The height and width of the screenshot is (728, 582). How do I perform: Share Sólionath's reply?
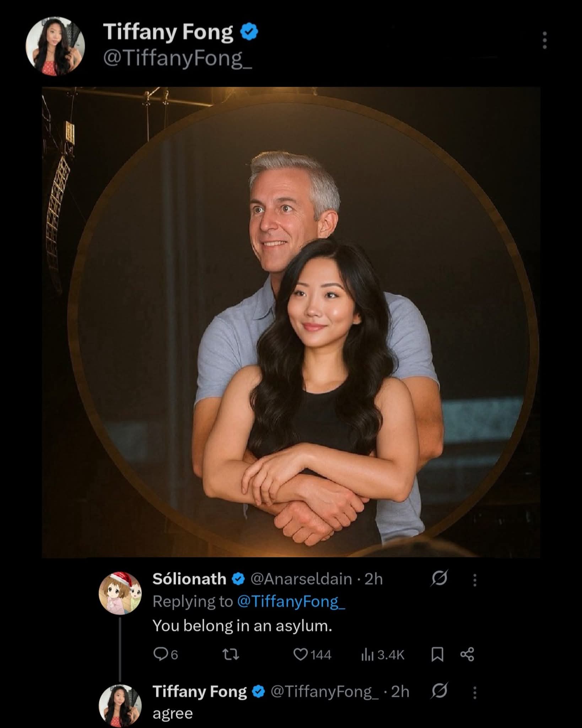pyautogui.click(x=467, y=654)
